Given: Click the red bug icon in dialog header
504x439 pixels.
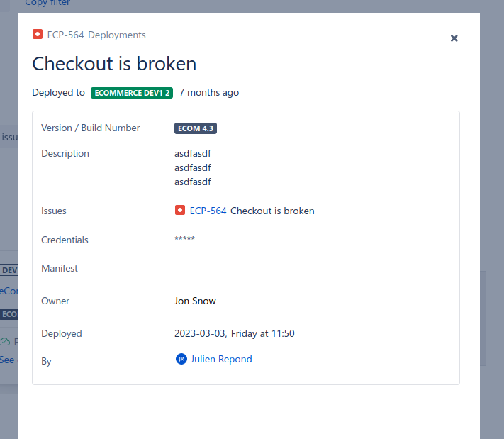Looking at the screenshot, I should point(38,34).
